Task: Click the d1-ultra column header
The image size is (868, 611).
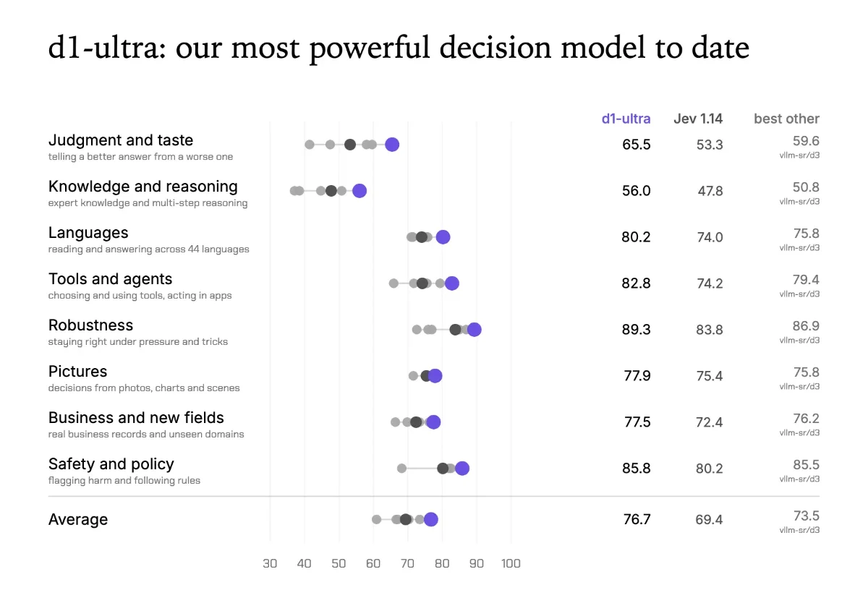Action: pos(626,119)
